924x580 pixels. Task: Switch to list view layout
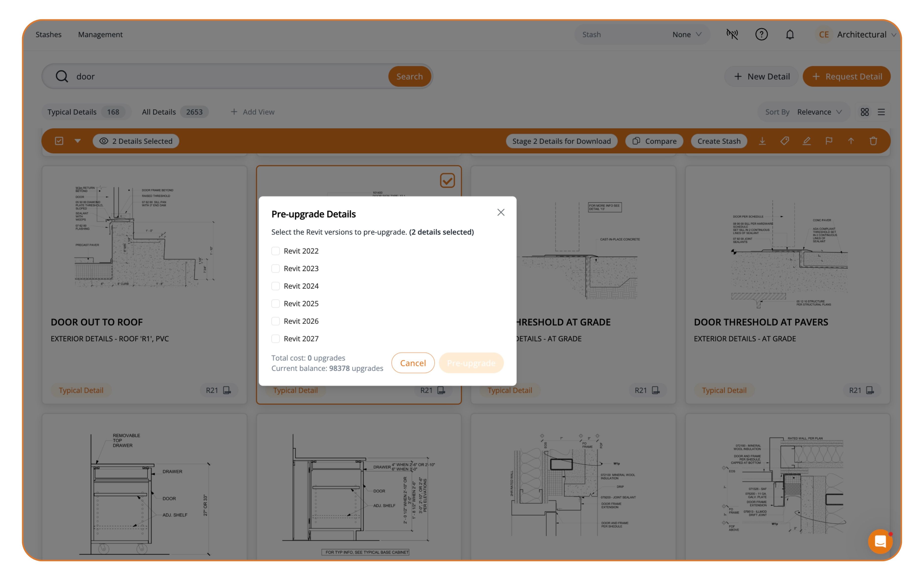(x=881, y=112)
